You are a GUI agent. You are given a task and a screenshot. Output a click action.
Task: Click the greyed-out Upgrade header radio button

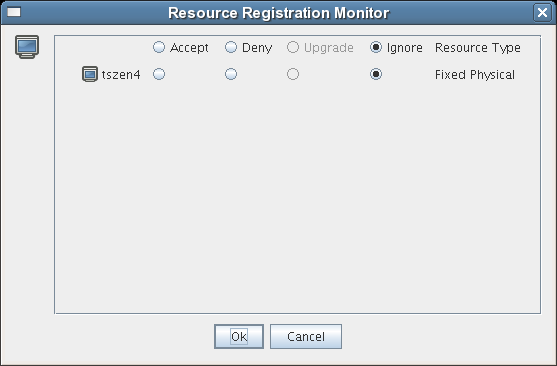[x=293, y=47]
